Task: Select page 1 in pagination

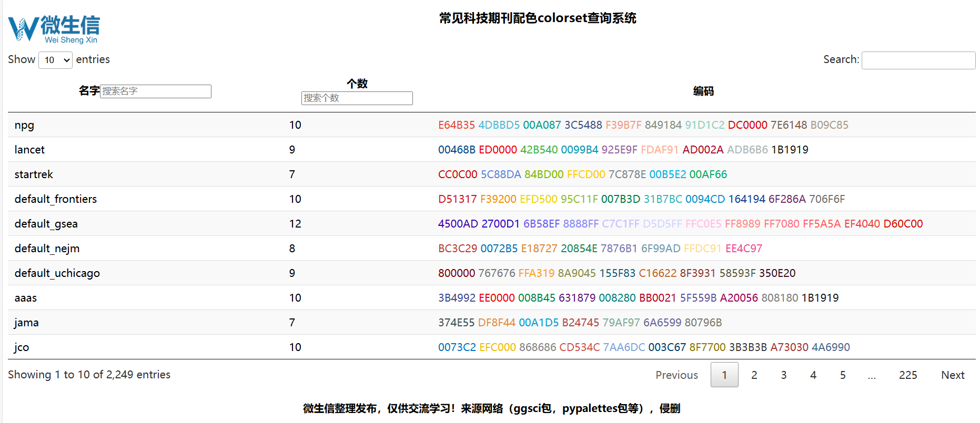Action: (x=724, y=375)
